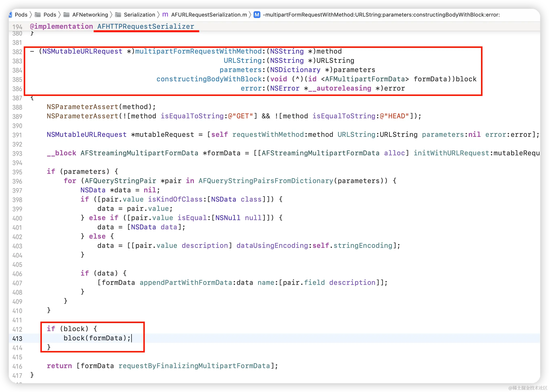The image size is (549, 392).
Task: Click the AFHTTPRequestSerializer class name
Action: click(x=146, y=26)
